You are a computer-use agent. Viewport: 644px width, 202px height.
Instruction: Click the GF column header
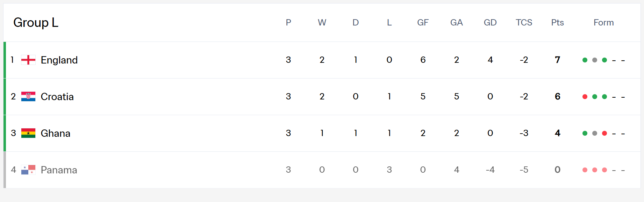[x=423, y=23]
